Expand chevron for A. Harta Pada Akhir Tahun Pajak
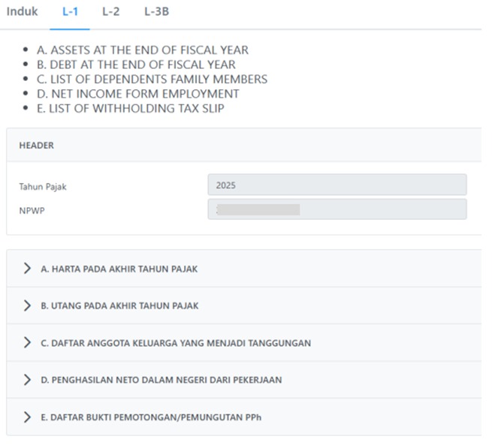Viewport: 492px width, 448px height. [28, 269]
